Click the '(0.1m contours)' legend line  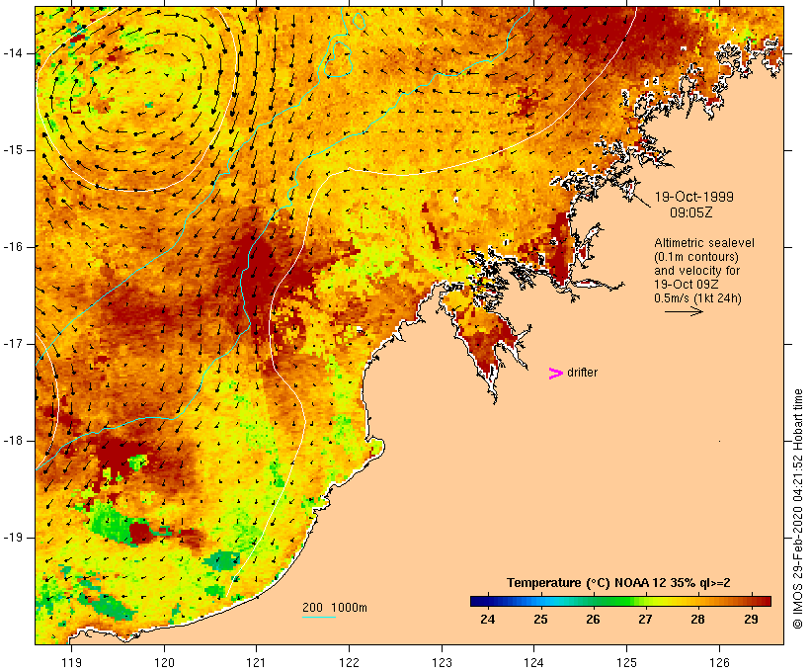point(696,257)
